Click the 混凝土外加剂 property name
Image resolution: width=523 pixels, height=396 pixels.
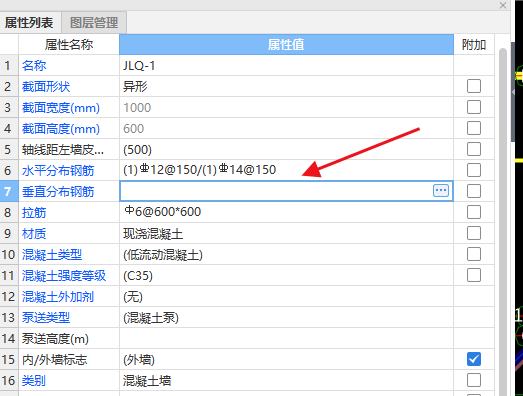58,297
